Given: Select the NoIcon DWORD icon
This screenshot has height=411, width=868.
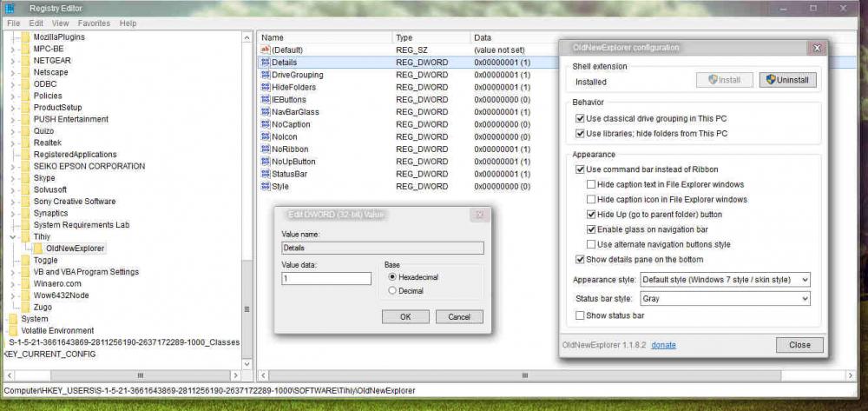Looking at the screenshot, I should [x=265, y=136].
